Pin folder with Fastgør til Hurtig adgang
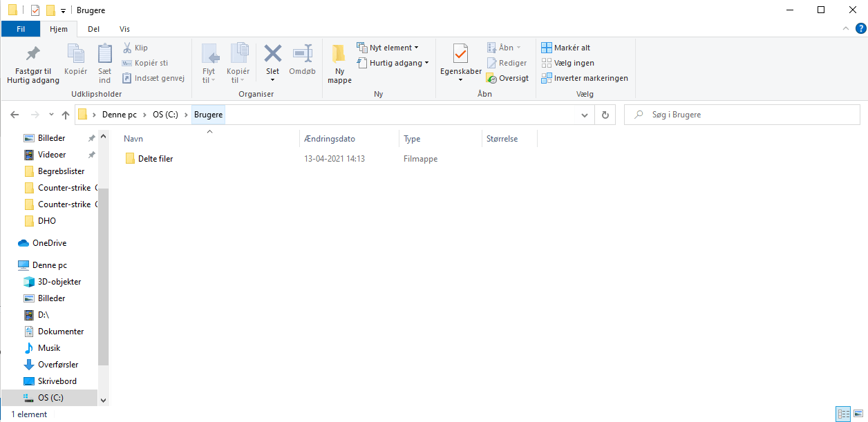 point(33,65)
